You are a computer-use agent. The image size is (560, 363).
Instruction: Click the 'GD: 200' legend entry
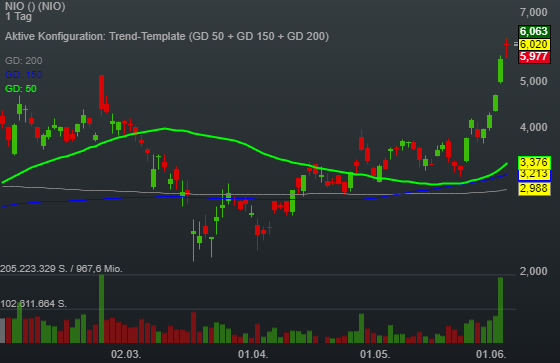point(24,60)
